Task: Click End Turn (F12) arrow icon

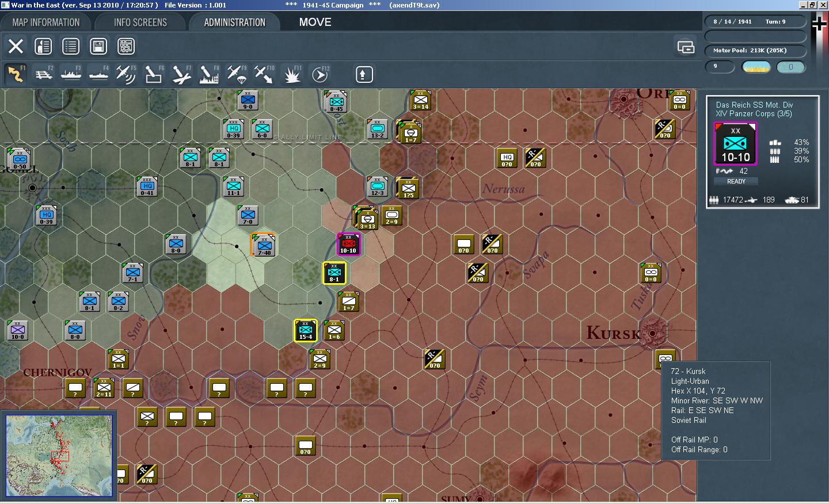Action: (320, 74)
